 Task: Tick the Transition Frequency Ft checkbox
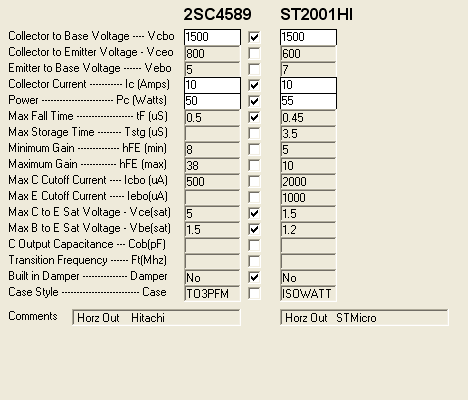[x=254, y=261]
